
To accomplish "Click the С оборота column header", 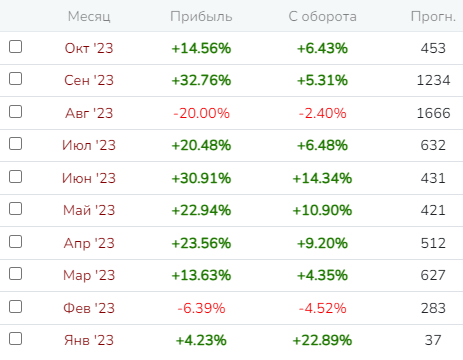I will pyautogui.click(x=322, y=16).
